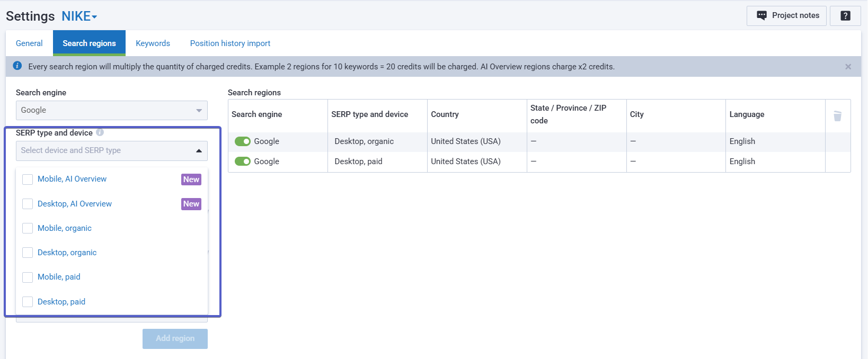Click the New badge for Mobile AI Overview
This screenshot has width=868, height=359.
tap(191, 179)
